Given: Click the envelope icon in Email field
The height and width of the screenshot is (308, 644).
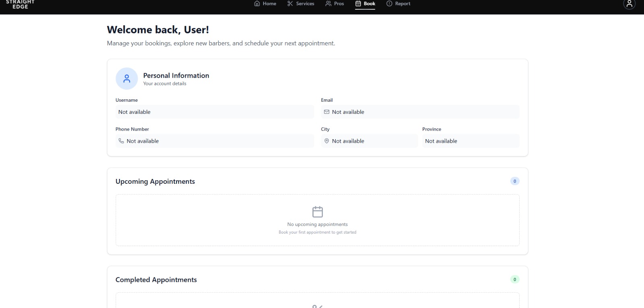Looking at the screenshot, I should coord(326,112).
